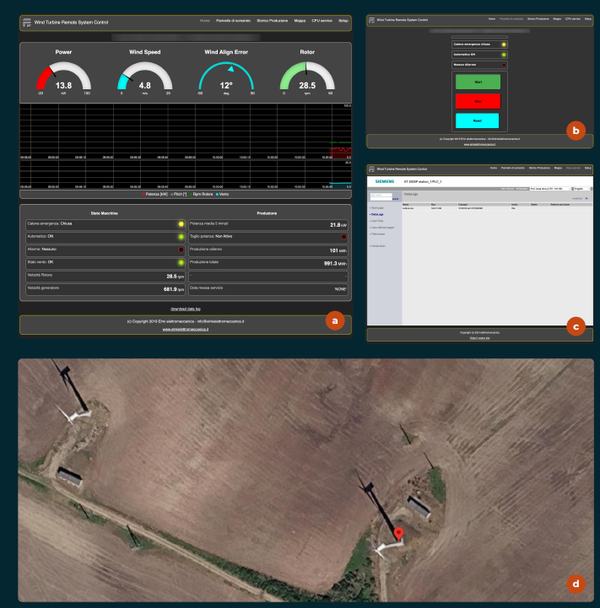This screenshot has height=608, width=600.
Task: Open Start page in the Siemens sidebar
Action: point(377,208)
